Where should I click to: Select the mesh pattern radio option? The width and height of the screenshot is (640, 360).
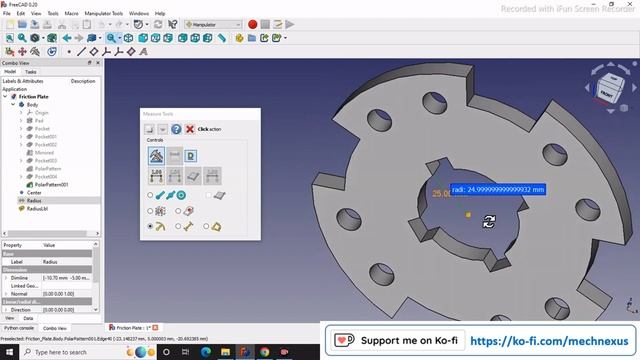coord(150,211)
